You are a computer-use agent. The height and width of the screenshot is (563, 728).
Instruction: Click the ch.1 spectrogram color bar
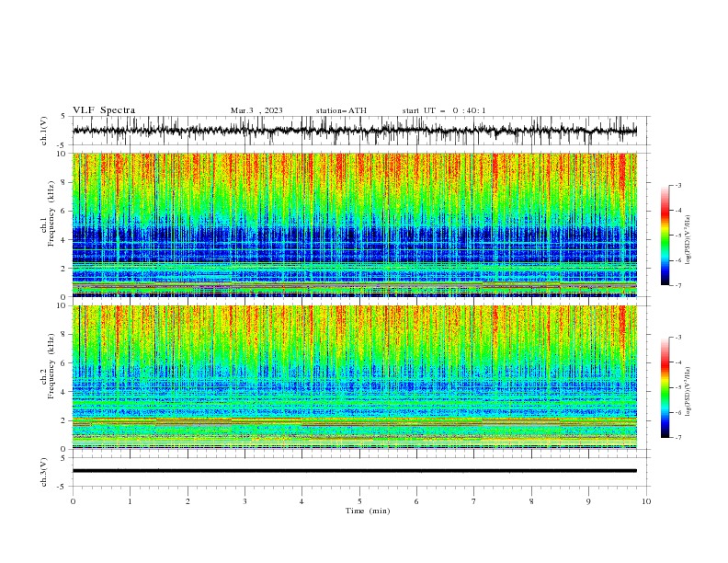click(665, 236)
